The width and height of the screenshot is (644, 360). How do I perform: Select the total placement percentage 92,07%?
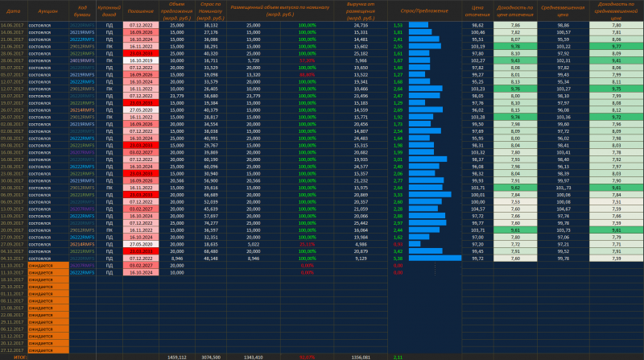[307, 356]
